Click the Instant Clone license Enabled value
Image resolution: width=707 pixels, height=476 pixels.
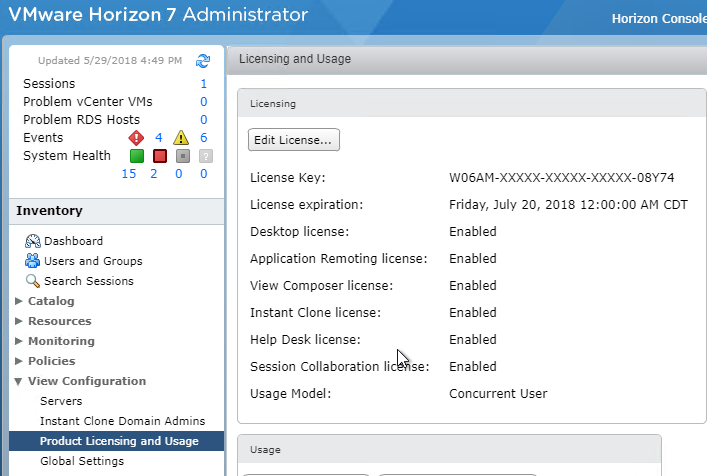473,312
